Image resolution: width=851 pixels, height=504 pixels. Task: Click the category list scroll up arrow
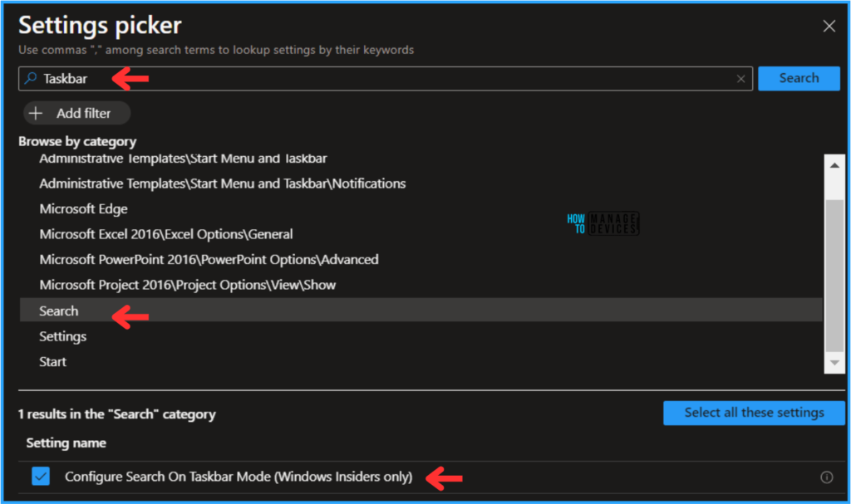pos(834,165)
